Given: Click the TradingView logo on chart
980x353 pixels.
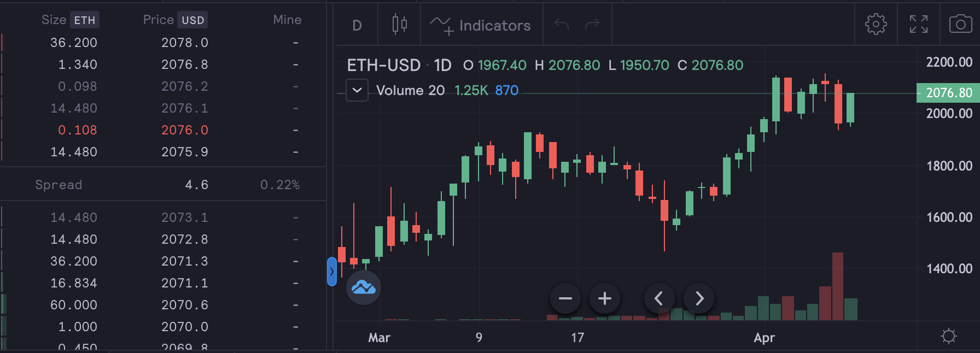Looking at the screenshot, I should (364, 287).
